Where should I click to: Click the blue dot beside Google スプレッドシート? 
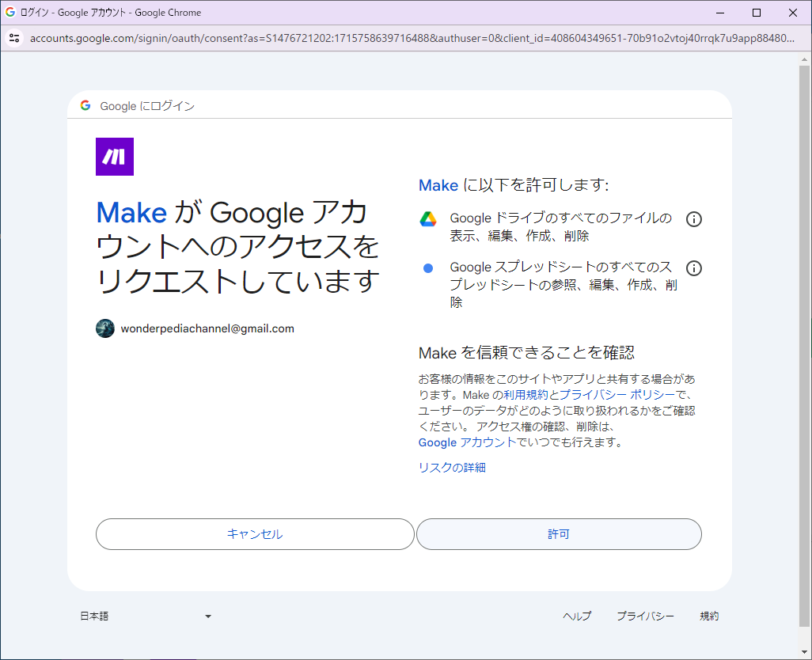[427, 268]
